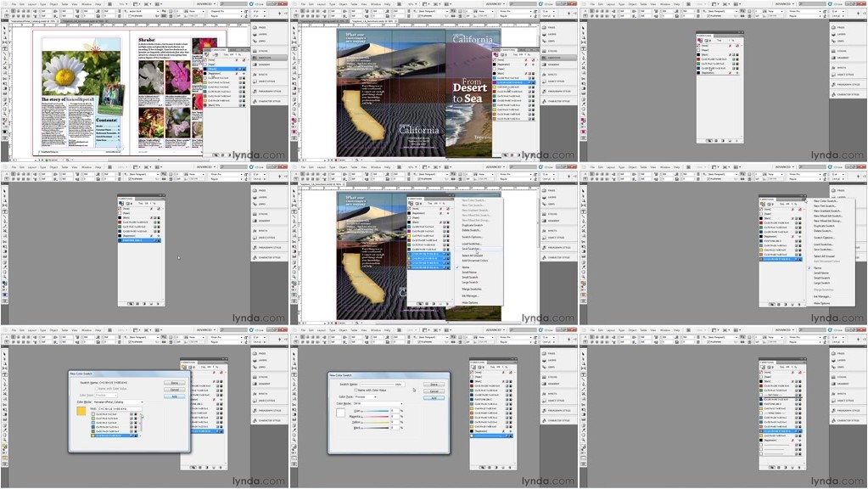Image resolution: width=868 pixels, height=489 pixels.
Task: Open the Stroke panel icon in the yellow swatch dialog frame
Action: [x=255, y=377]
